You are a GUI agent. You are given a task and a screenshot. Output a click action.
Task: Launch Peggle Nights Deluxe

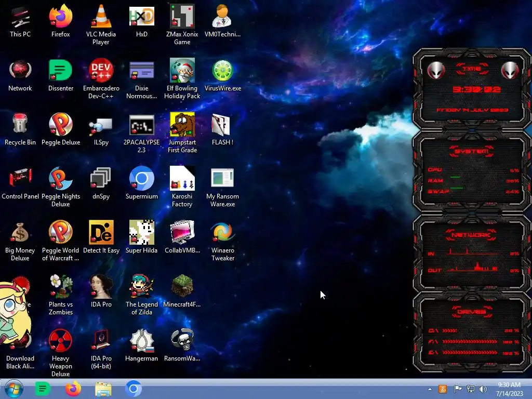click(60, 187)
